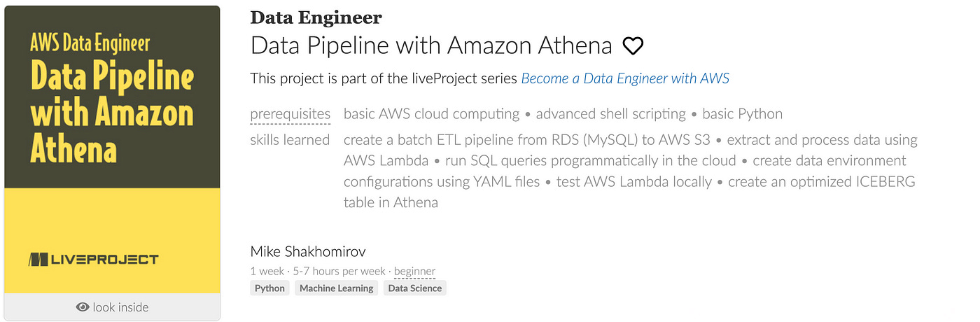This screenshot has height=322, width=980.
Task: Open the look inside preview bar
Action: click(112, 307)
